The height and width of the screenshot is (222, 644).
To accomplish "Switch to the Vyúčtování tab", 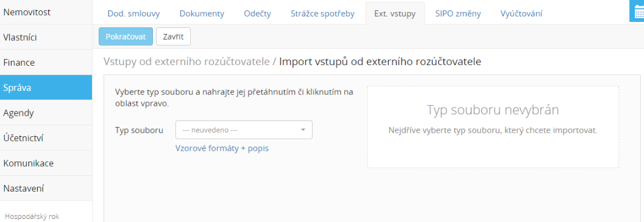I will tap(521, 13).
